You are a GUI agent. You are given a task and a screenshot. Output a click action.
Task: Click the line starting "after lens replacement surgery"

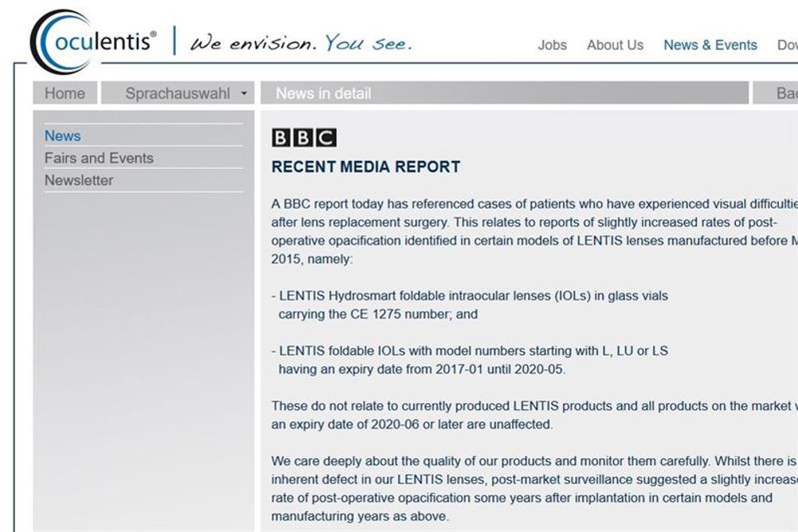524,222
